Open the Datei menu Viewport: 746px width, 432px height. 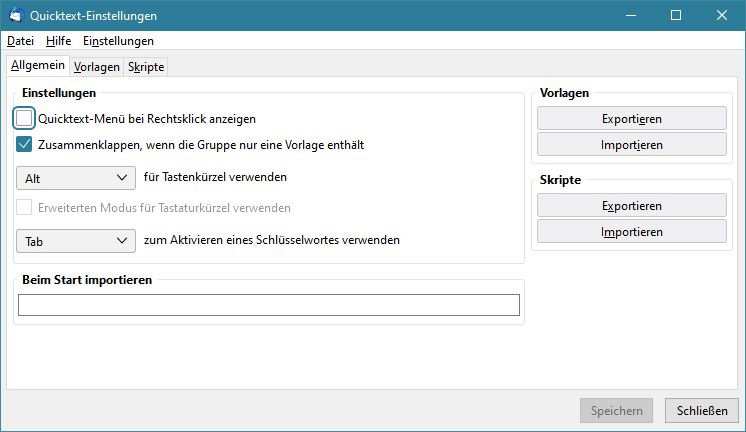pos(20,41)
